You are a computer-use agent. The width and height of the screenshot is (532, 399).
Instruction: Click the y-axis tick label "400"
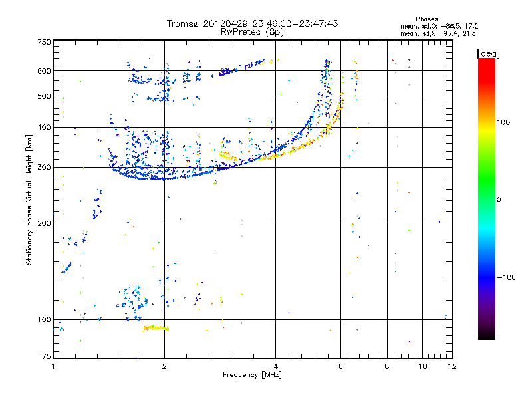click(x=44, y=127)
